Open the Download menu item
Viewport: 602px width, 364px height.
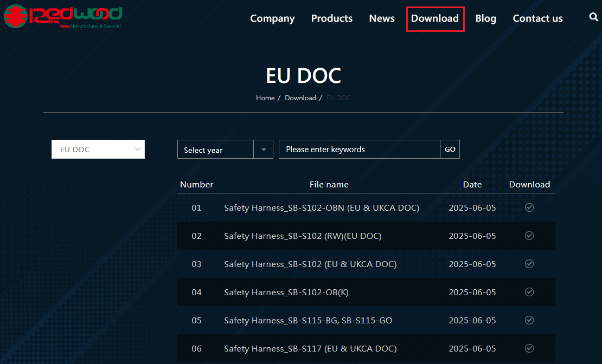[435, 18]
